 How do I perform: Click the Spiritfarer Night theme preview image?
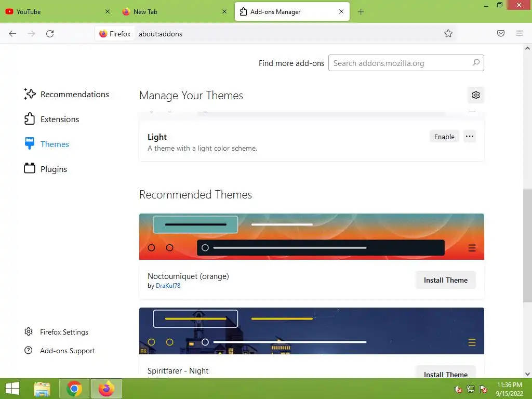pyautogui.click(x=312, y=331)
